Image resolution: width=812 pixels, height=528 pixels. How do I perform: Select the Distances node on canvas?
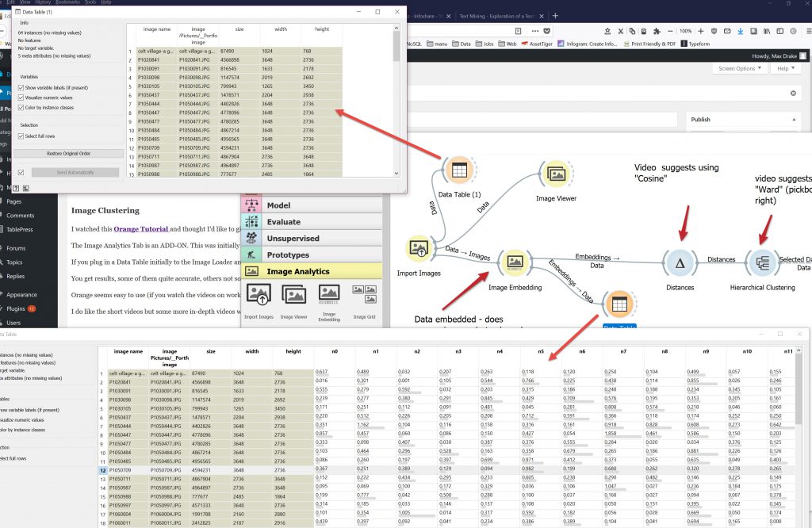(x=680, y=264)
